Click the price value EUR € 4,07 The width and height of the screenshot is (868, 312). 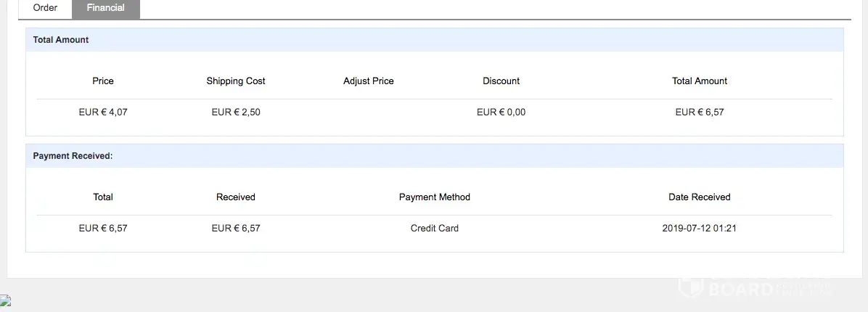[103, 112]
